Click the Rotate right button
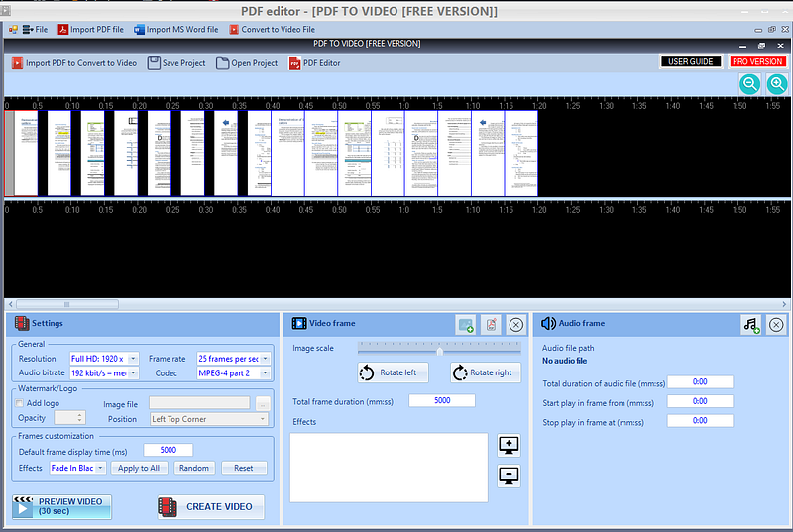This screenshot has height=532, width=793. (486, 372)
